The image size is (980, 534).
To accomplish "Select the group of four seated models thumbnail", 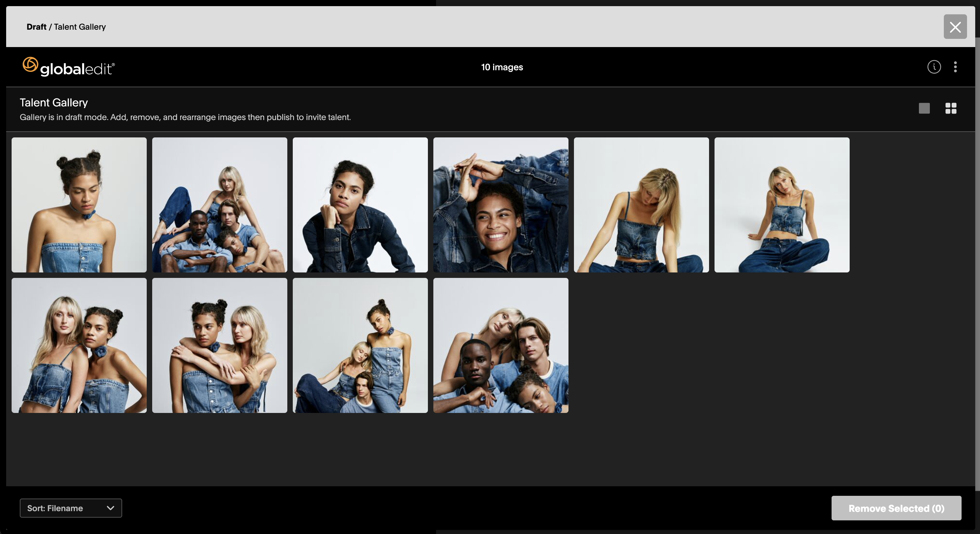I will tap(219, 205).
